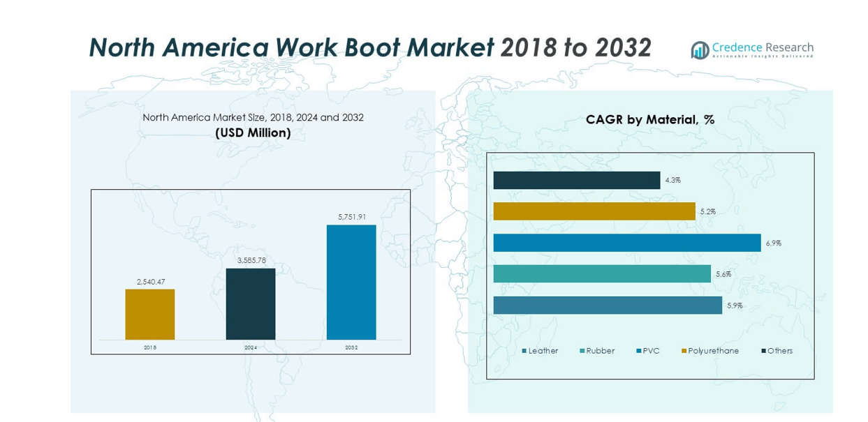
Task: Select the Leather legend color marker
Action: pyautogui.click(x=524, y=351)
